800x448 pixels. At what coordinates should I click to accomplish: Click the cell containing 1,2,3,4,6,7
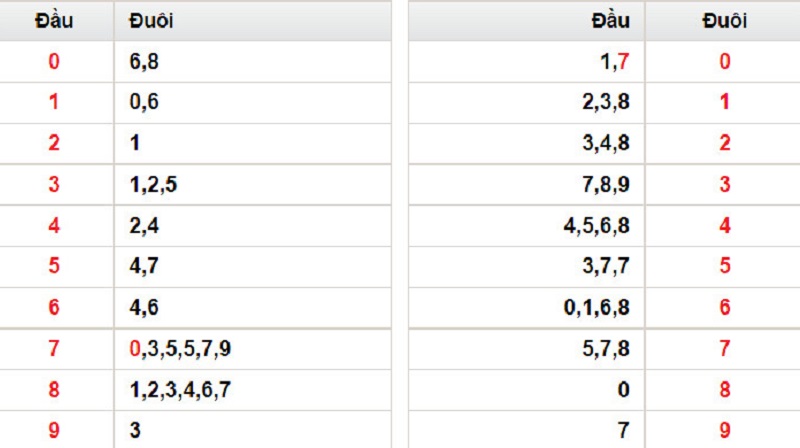[x=181, y=390]
